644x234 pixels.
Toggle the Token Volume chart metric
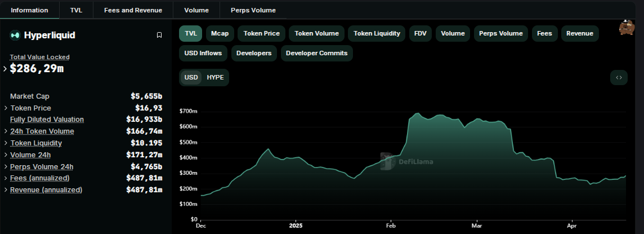(317, 33)
